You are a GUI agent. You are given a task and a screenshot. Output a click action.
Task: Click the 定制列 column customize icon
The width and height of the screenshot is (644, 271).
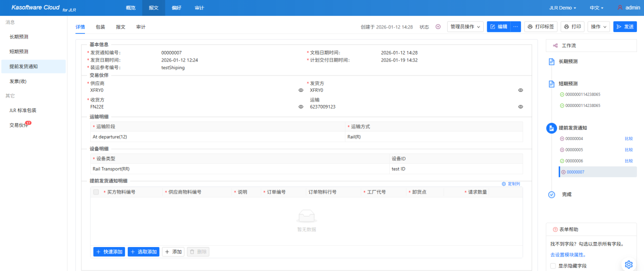click(x=504, y=183)
